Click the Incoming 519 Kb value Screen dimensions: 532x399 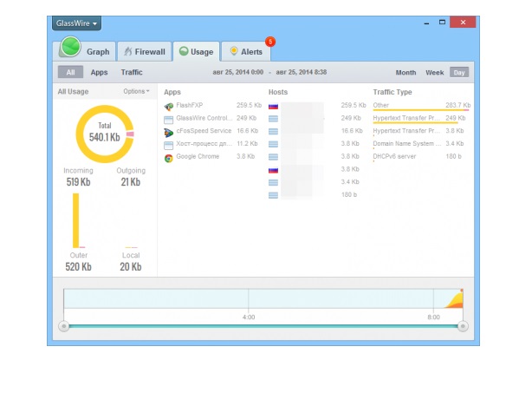[78, 182]
